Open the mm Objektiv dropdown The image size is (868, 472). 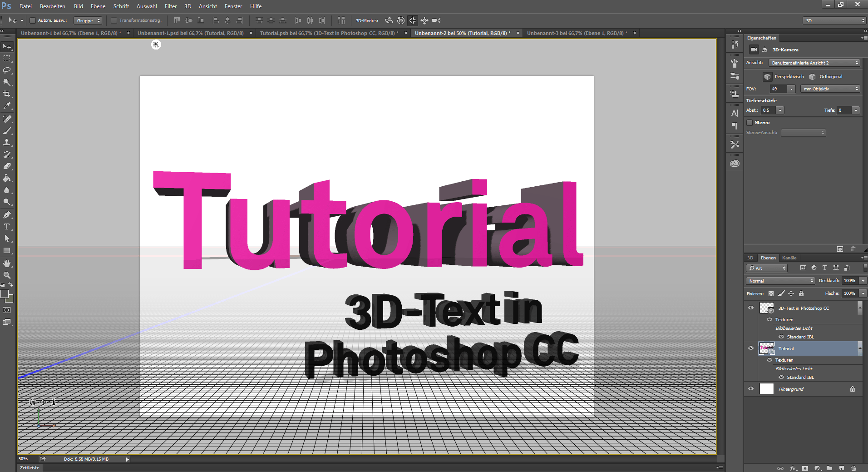click(830, 89)
